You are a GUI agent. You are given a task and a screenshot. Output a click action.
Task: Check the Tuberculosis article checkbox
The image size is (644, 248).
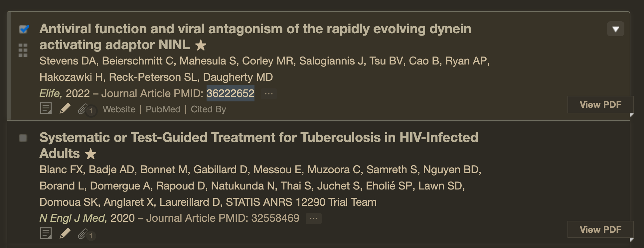pos(23,138)
